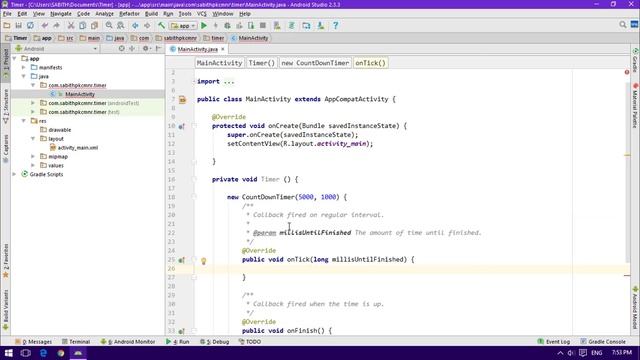
Task: Click new CountDownTimer editor breadcrumb
Action: pyautogui.click(x=315, y=63)
